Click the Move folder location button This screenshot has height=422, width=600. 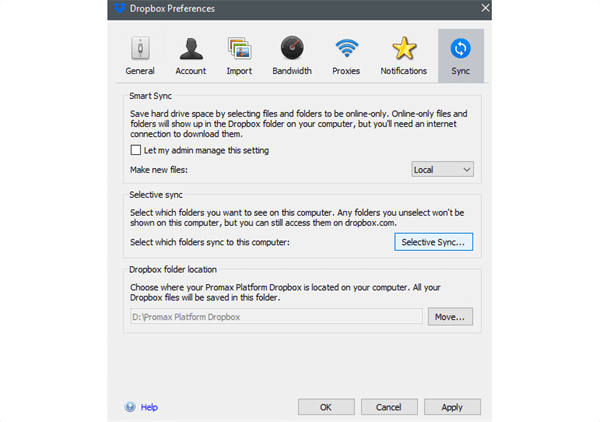point(450,317)
